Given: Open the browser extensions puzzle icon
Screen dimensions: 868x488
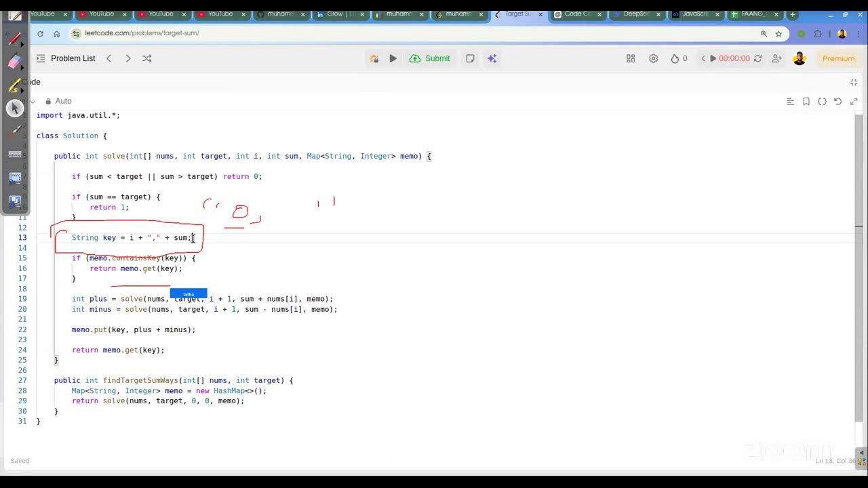Looking at the screenshot, I should pyautogui.click(x=818, y=33).
